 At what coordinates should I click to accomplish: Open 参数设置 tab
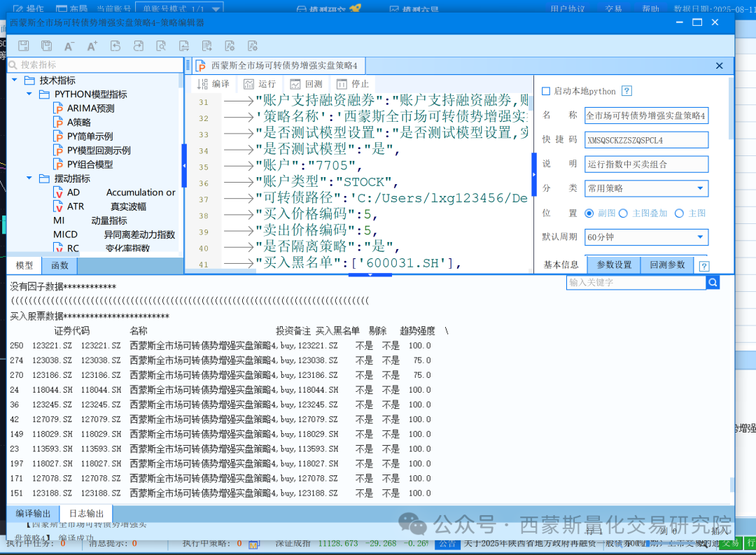pyautogui.click(x=614, y=265)
